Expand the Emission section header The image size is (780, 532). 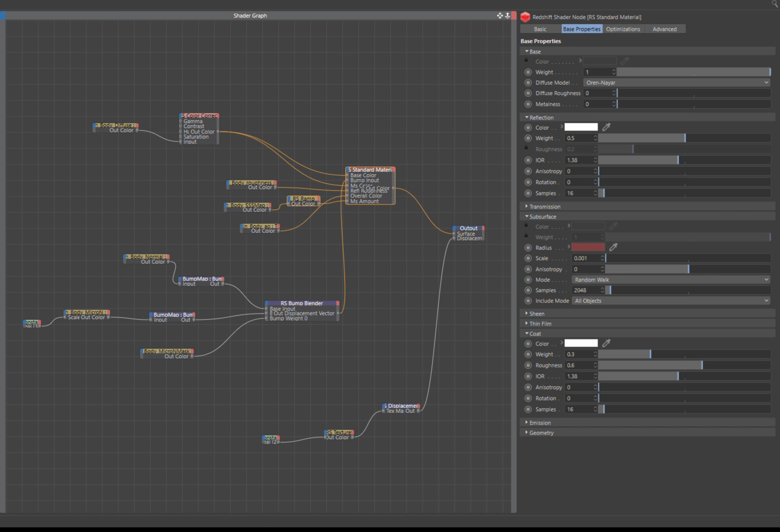(x=540, y=423)
